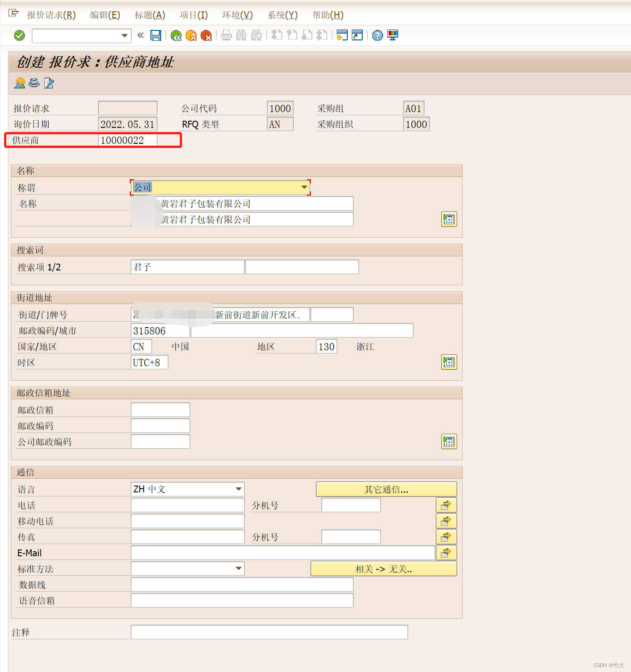Open the 标题(A) menu
The width and height of the screenshot is (631, 672).
click(x=150, y=15)
